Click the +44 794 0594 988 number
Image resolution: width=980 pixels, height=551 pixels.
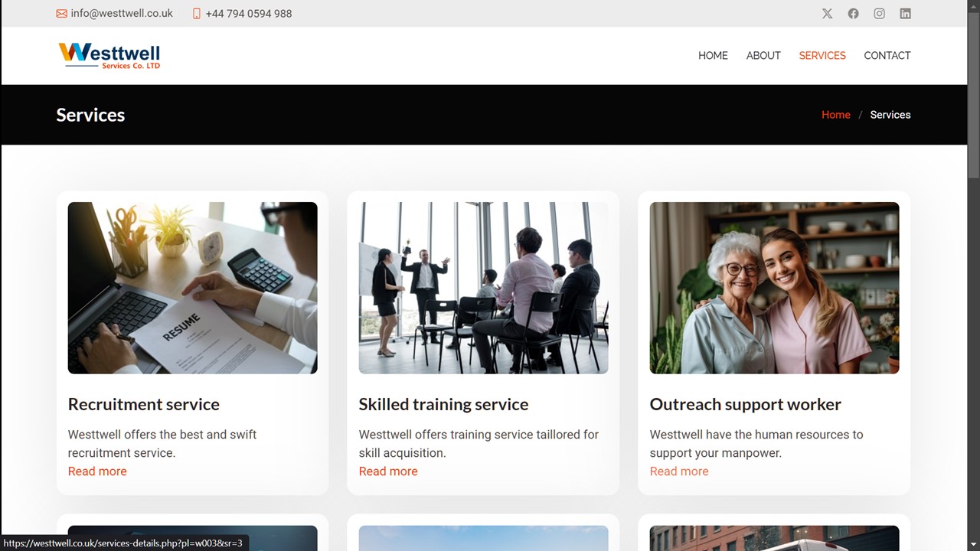[249, 14]
